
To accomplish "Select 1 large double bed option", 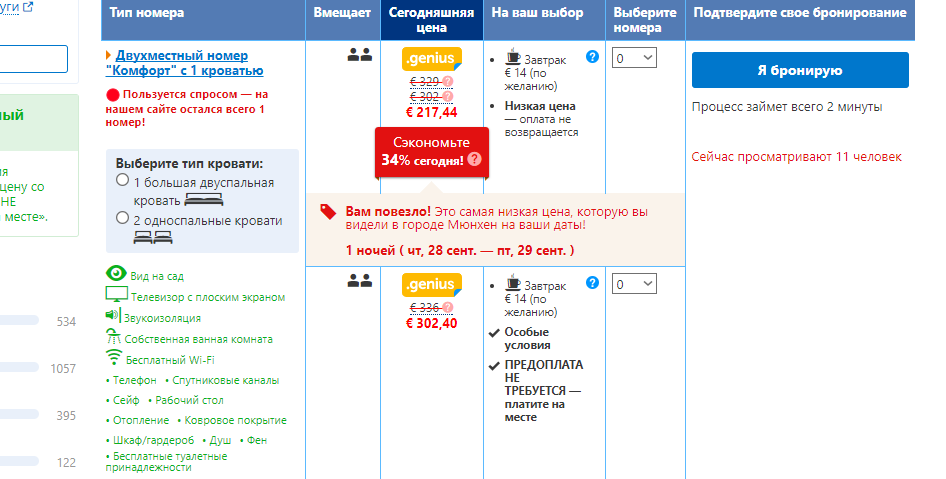I will 122,180.
